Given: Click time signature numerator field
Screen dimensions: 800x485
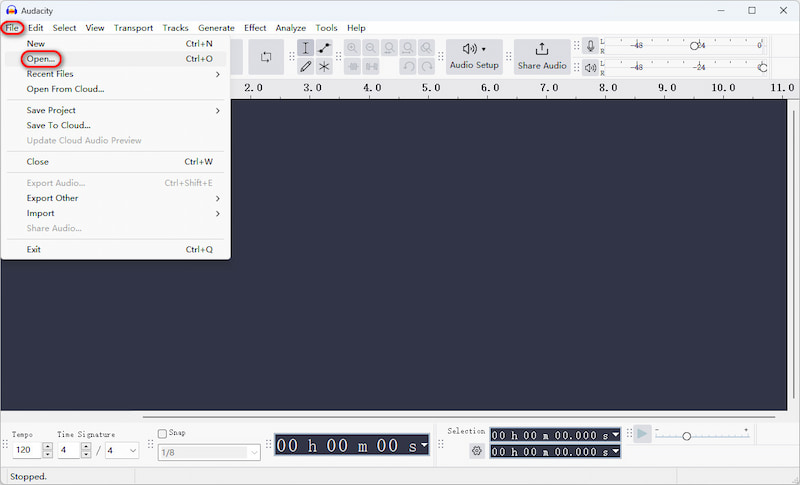Looking at the screenshot, I should point(69,450).
